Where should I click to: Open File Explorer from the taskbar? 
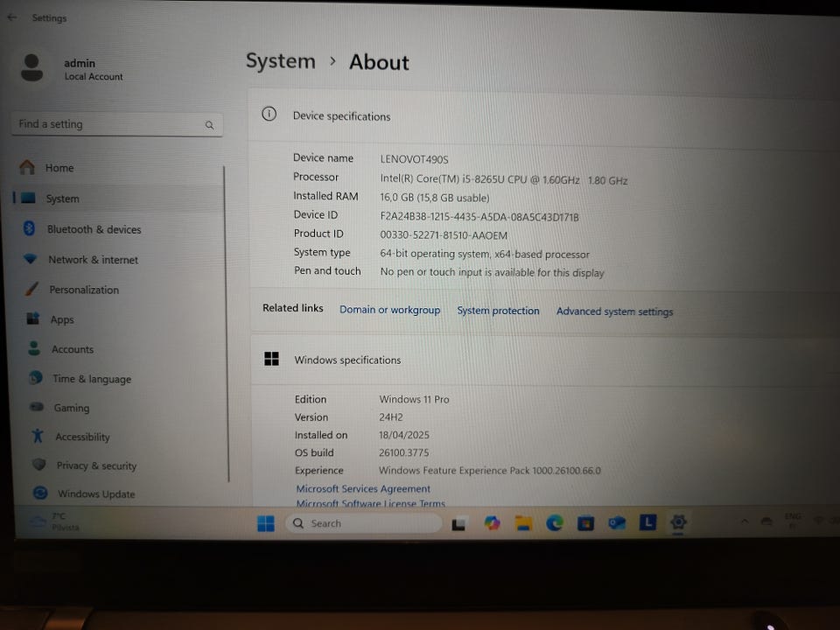(x=523, y=523)
